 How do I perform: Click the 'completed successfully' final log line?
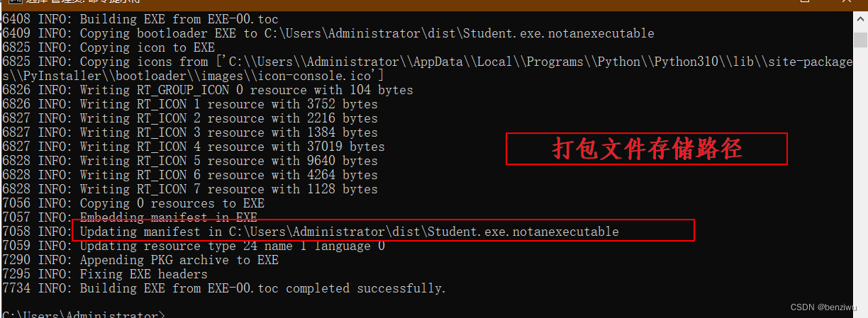coord(224,288)
